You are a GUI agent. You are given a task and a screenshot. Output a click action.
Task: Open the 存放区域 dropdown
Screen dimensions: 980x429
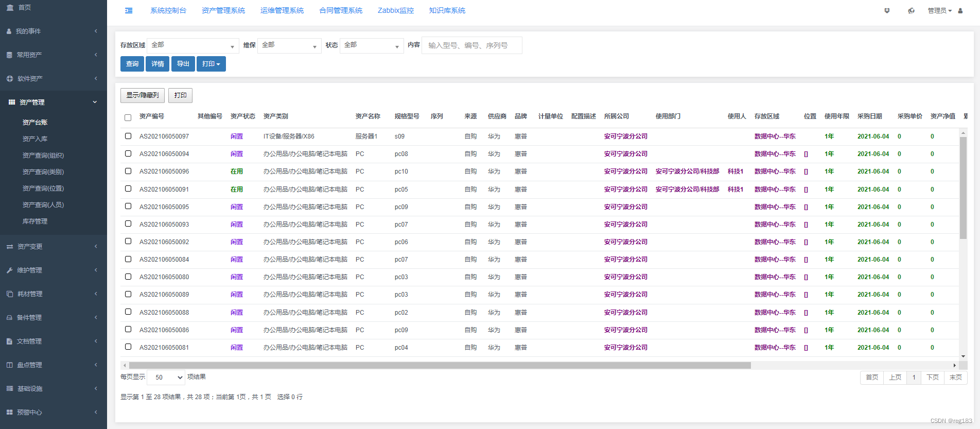(193, 45)
